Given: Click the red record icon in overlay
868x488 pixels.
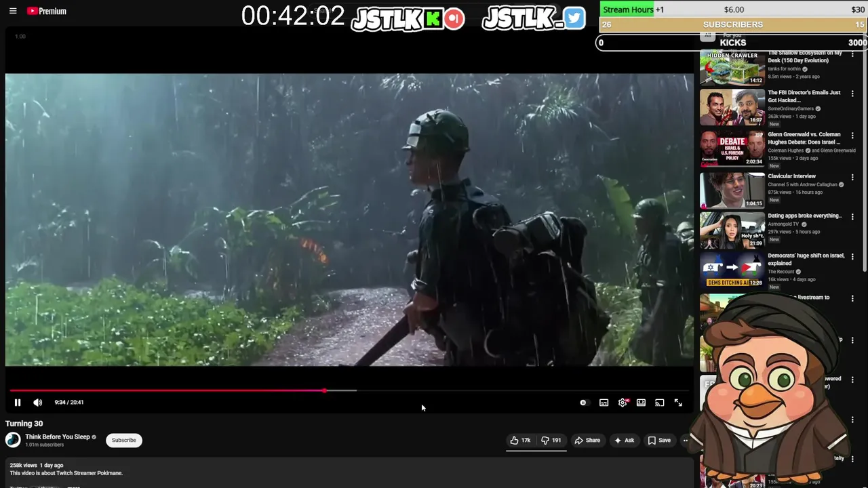Looking at the screenshot, I should [x=455, y=18].
